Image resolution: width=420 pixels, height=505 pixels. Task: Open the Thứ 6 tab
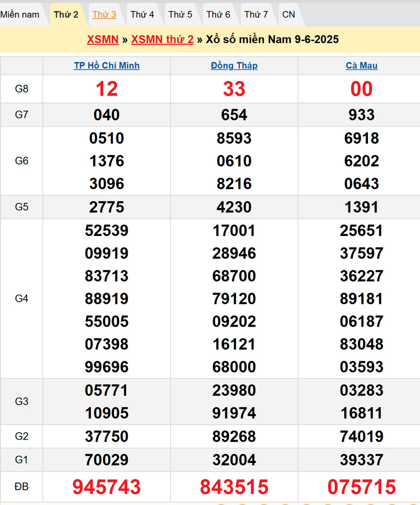coord(218,15)
